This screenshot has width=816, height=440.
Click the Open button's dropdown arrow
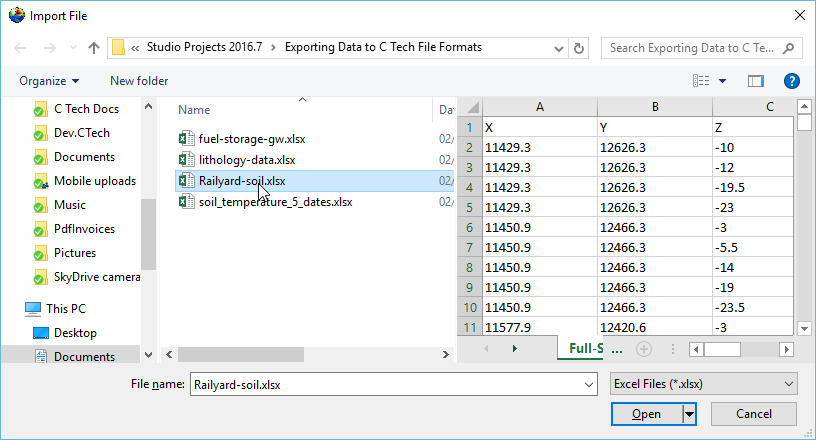[688, 414]
